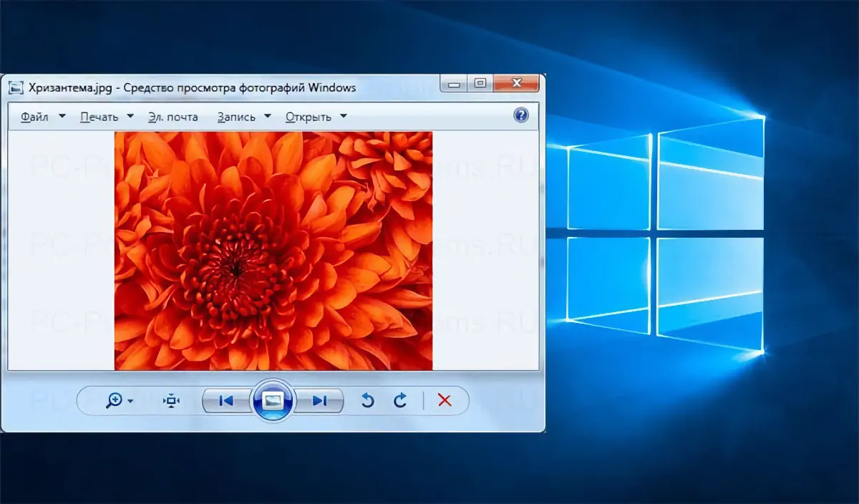The height and width of the screenshot is (504, 859).
Task: Expand the Открыть dropdown arrow
Action: click(344, 116)
